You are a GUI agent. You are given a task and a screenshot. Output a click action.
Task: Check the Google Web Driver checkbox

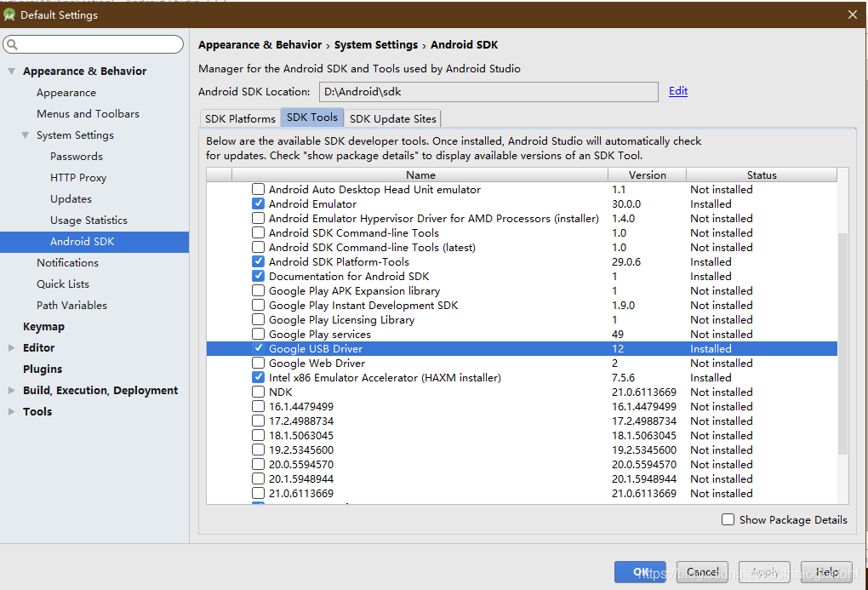coord(258,363)
